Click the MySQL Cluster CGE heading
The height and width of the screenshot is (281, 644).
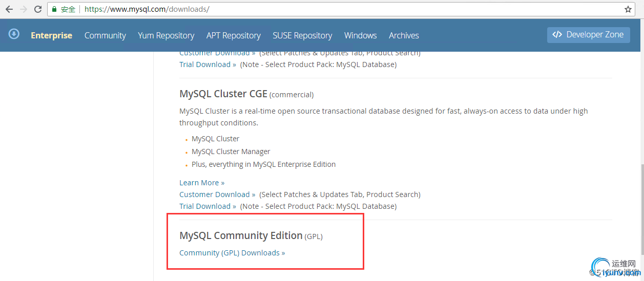pos(223,94)
